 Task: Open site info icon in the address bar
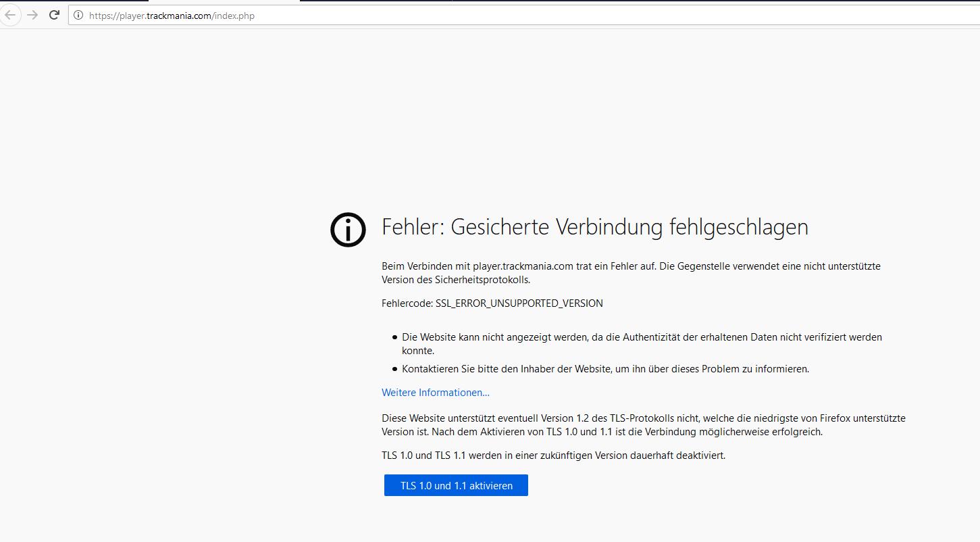[78, 16]
